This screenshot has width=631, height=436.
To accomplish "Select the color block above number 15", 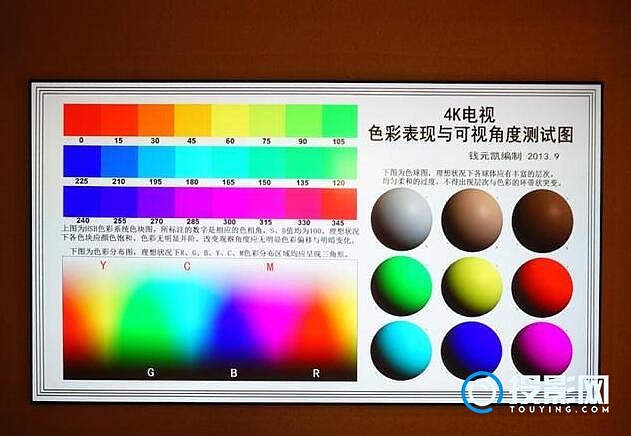I will click(x=119, y=120).
